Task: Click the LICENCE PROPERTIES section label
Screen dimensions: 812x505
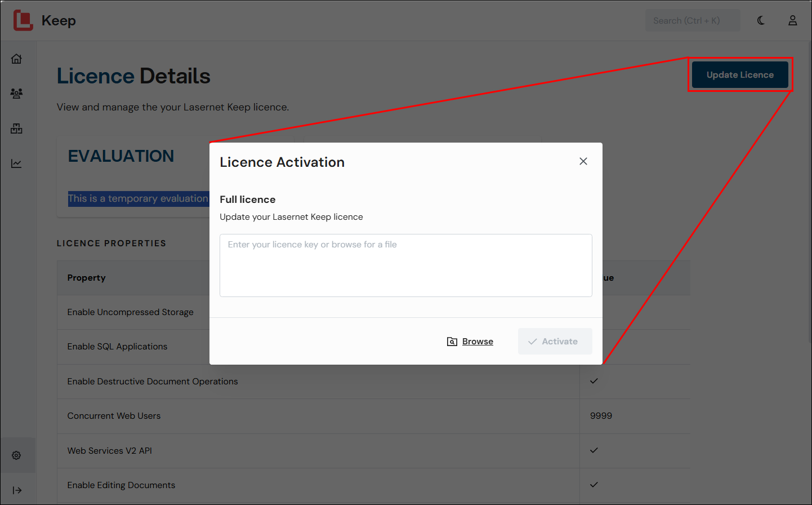Action: click(x=111, y=243)
